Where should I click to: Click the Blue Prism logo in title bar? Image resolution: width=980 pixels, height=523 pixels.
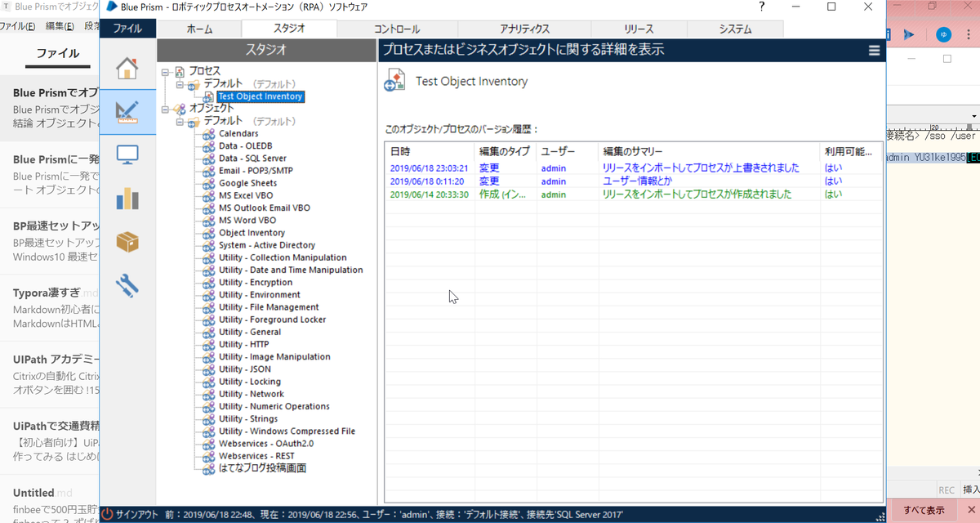pos(113,7)
